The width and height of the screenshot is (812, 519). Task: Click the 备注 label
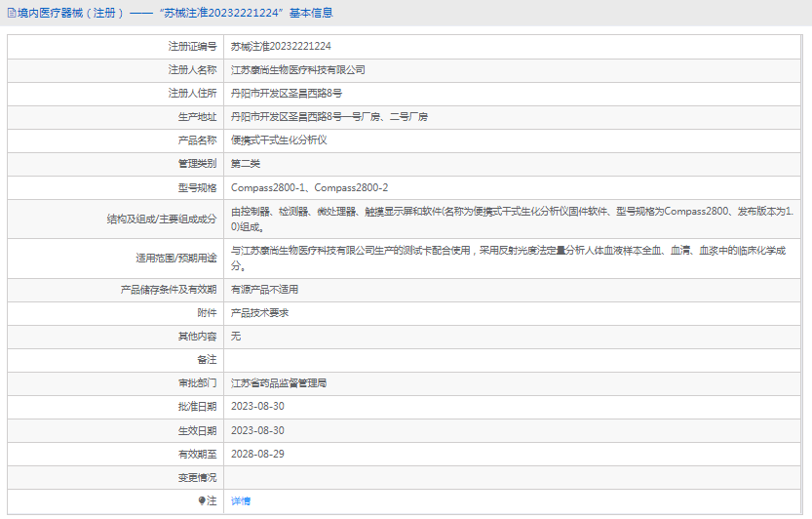pos(207,359)
